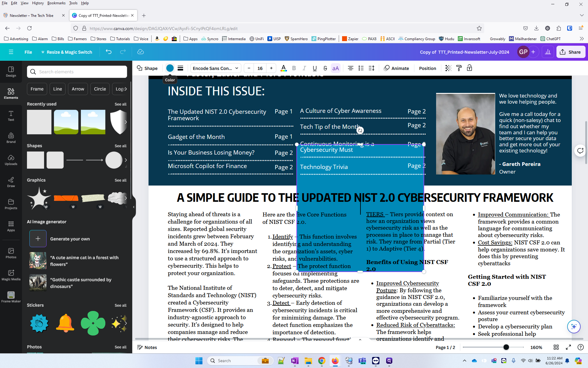588x368 pixels.
Task: Toggle strikethrough formatting
Action: (325, 68)
